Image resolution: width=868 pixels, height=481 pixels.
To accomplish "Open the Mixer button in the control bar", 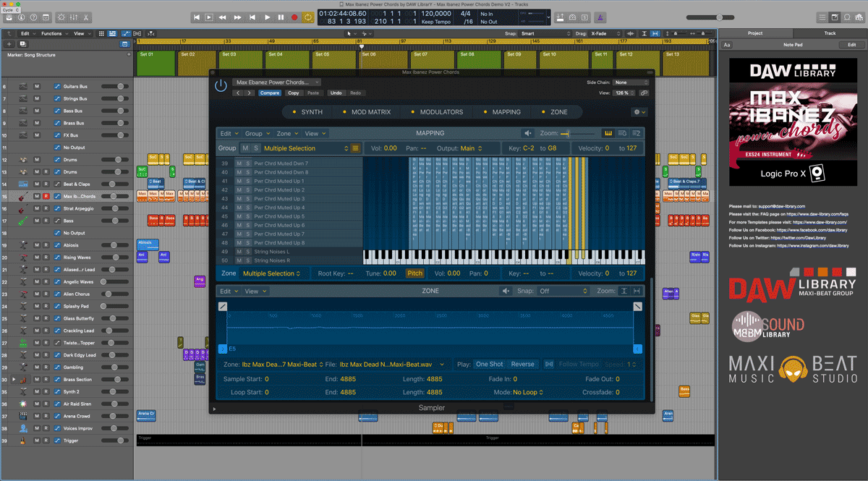I will coord(73,17).
